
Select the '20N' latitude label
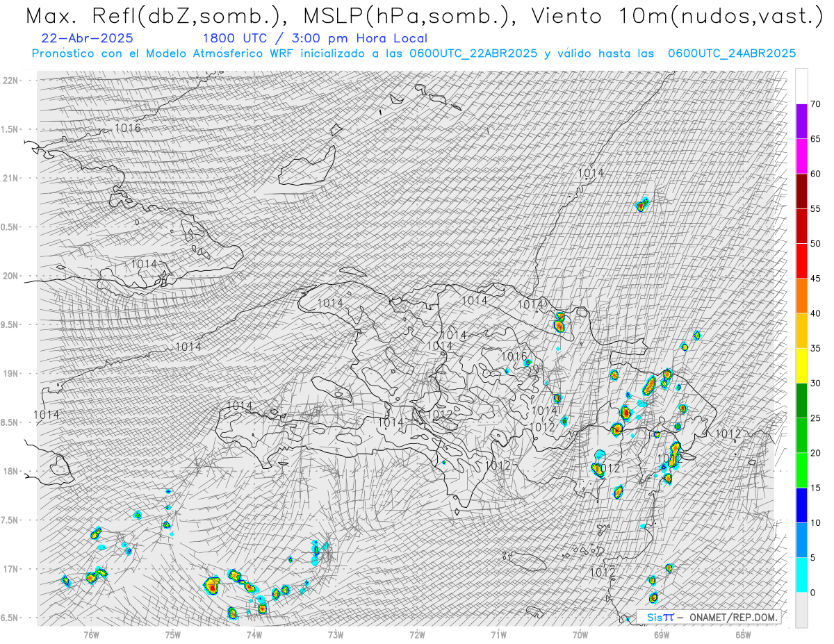click(10, 276)
